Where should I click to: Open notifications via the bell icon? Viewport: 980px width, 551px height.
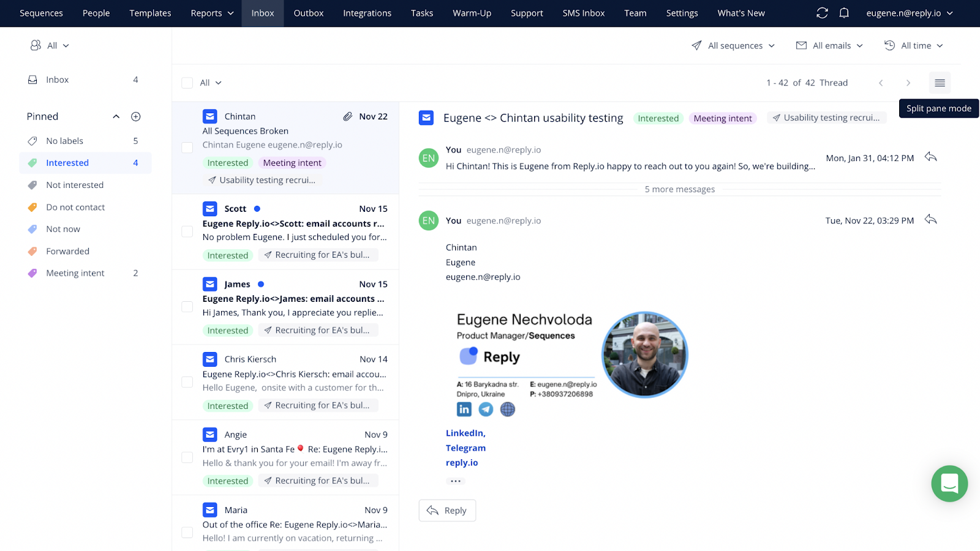point(844,13)
